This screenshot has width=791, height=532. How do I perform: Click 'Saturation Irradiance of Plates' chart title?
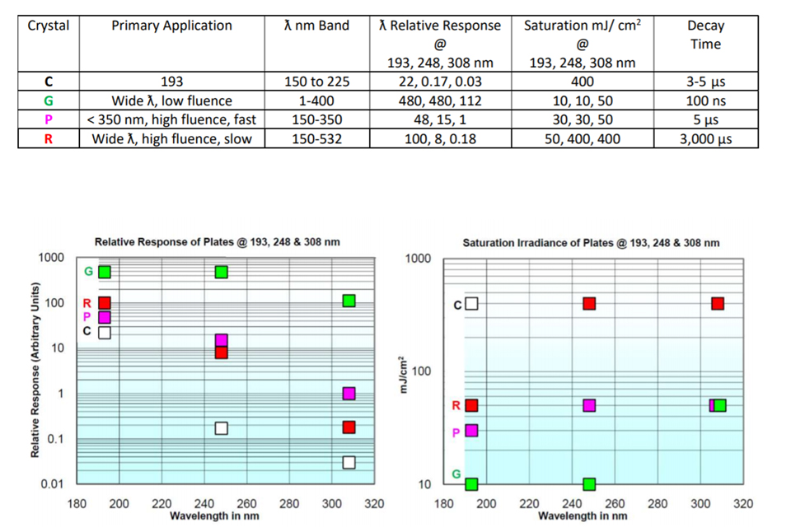591,243
